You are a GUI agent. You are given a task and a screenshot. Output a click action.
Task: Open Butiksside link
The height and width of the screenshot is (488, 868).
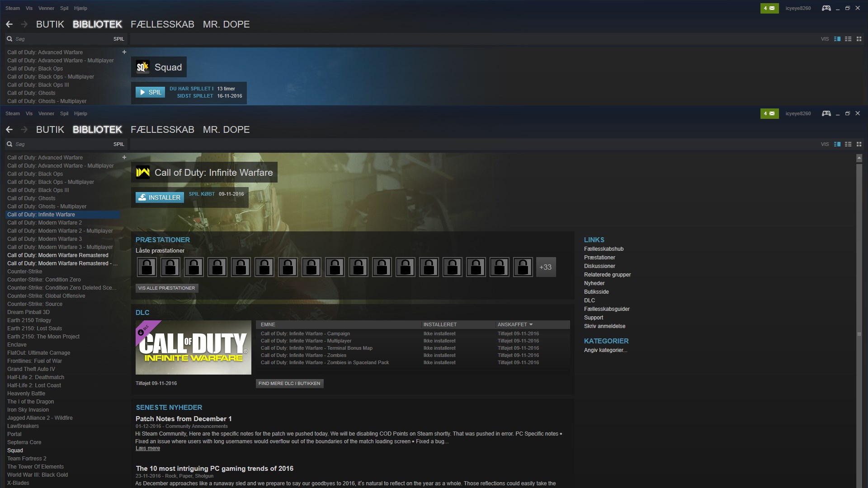(596, 292)
